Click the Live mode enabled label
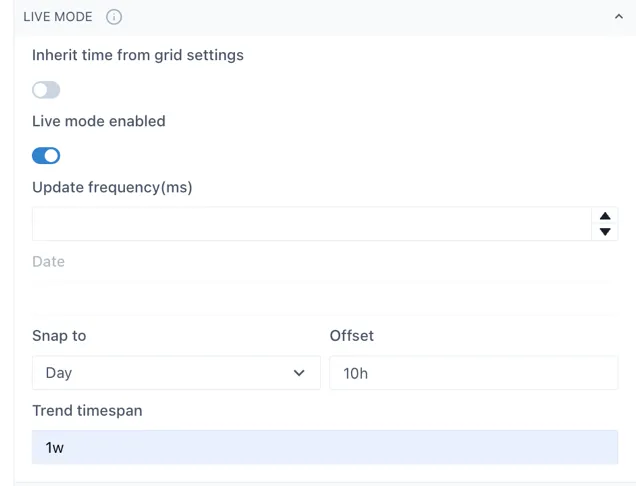 click(x=99, y=121)
